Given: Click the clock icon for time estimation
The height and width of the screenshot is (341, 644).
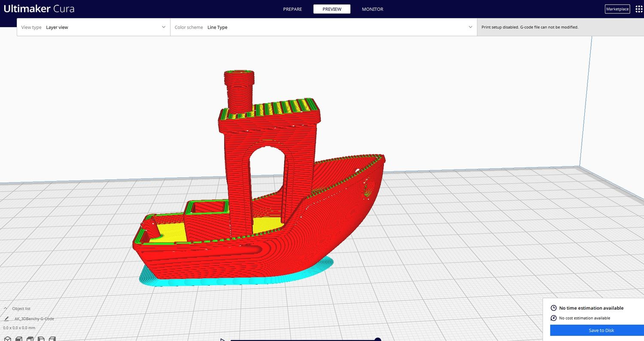Looking at the screenshot, I should [x=553, y=308].
